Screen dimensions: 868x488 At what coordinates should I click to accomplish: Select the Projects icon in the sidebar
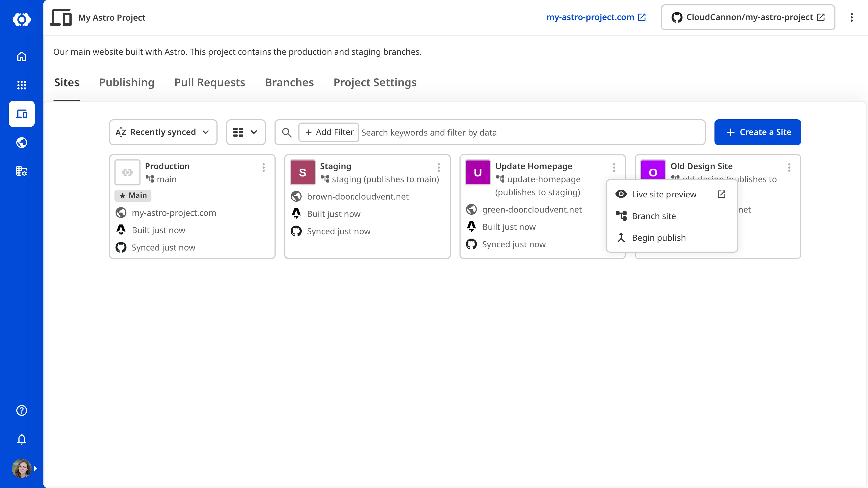pos(22,114)
